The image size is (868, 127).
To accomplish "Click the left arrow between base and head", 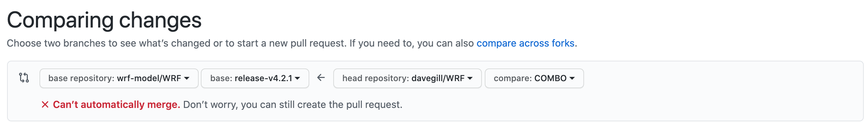I will [321, 78].
